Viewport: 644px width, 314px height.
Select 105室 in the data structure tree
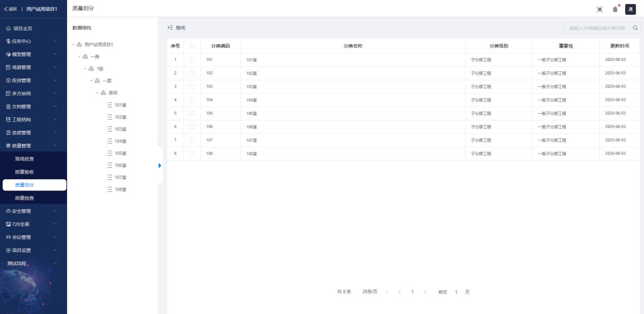point(120,153)
